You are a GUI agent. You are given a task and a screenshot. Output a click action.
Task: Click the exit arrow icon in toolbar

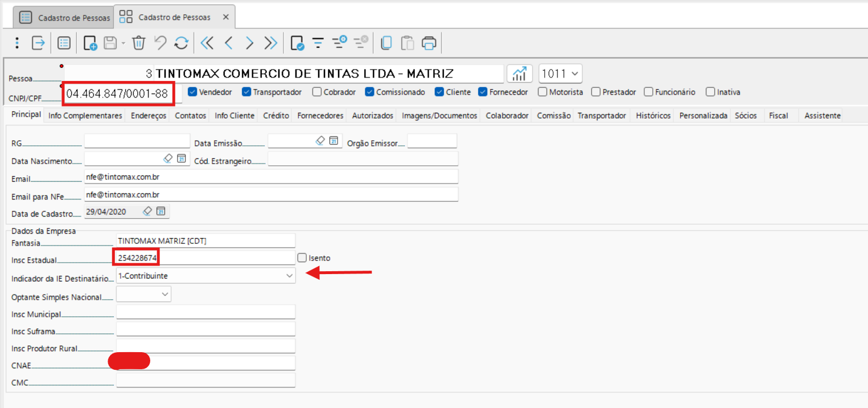pyautogui.click(x=38, y=43)
